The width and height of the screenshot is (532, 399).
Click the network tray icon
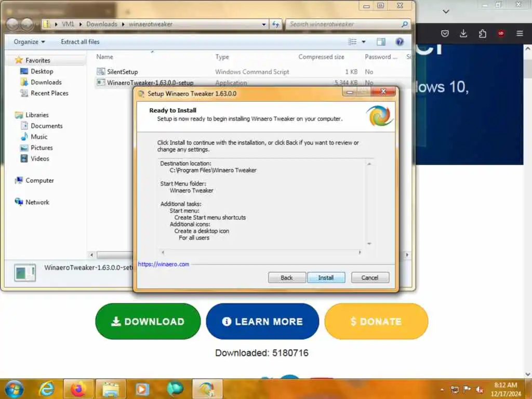click(x=455, y=390)
